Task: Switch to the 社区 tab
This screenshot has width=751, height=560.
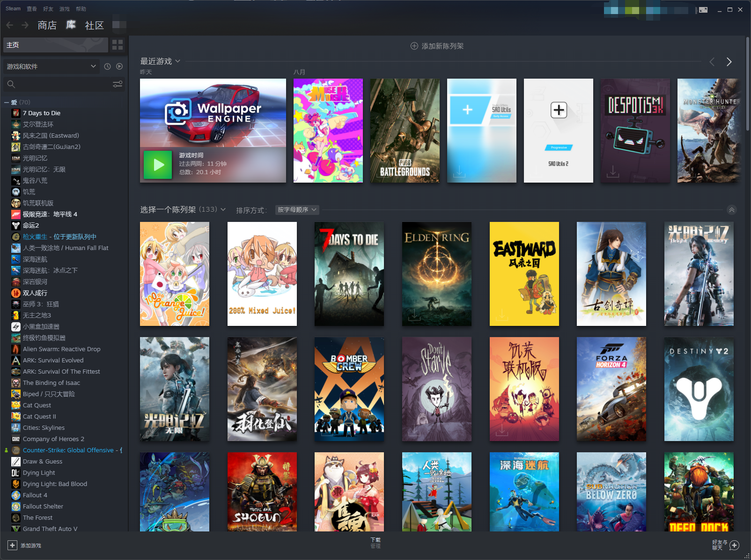Action: [94, 25]
